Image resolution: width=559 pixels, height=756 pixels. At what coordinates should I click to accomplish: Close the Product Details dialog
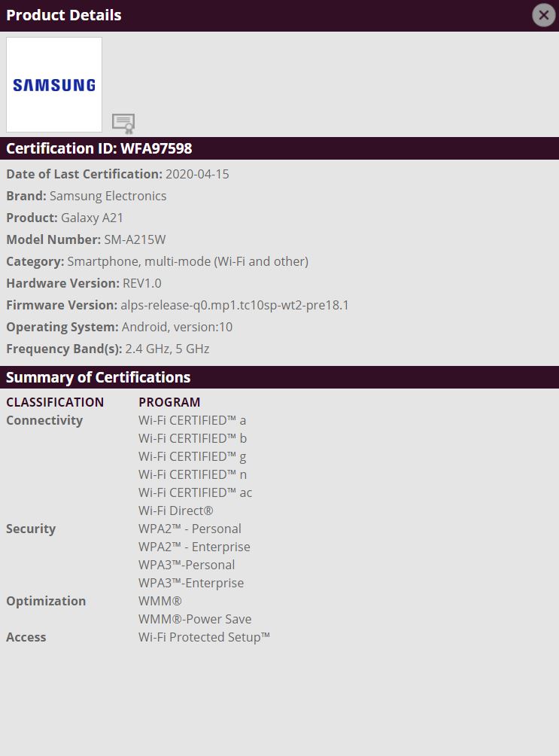click(x=543, y=15)
